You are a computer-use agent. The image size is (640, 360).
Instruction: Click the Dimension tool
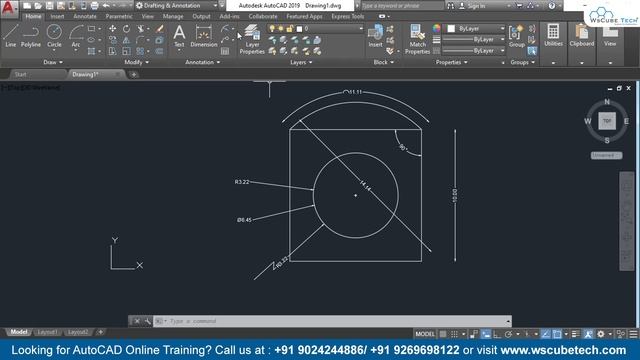tap(204, 36)
